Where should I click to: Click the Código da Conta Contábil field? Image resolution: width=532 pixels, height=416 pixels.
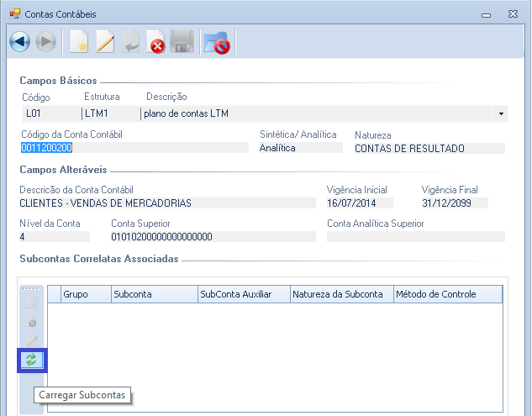[x=134, y=148]
